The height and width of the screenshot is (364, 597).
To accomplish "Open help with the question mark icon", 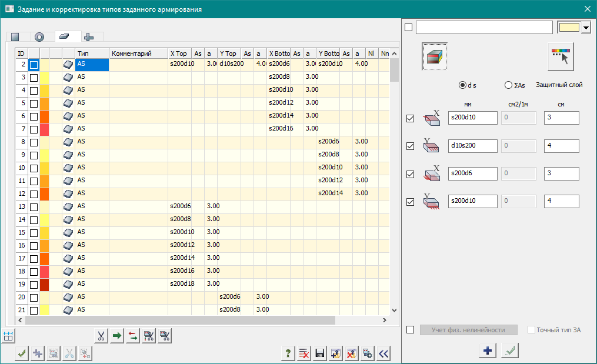I will [288, 353].
